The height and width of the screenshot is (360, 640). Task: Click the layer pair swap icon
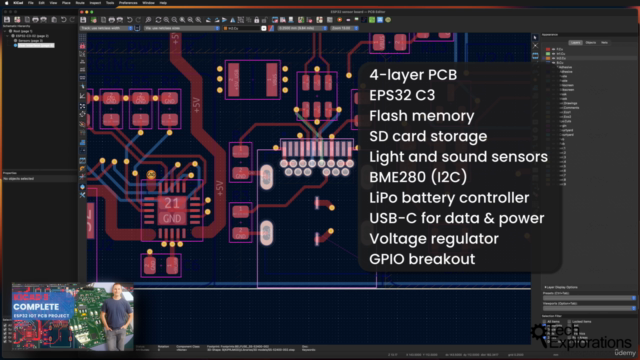pos(271,28)
